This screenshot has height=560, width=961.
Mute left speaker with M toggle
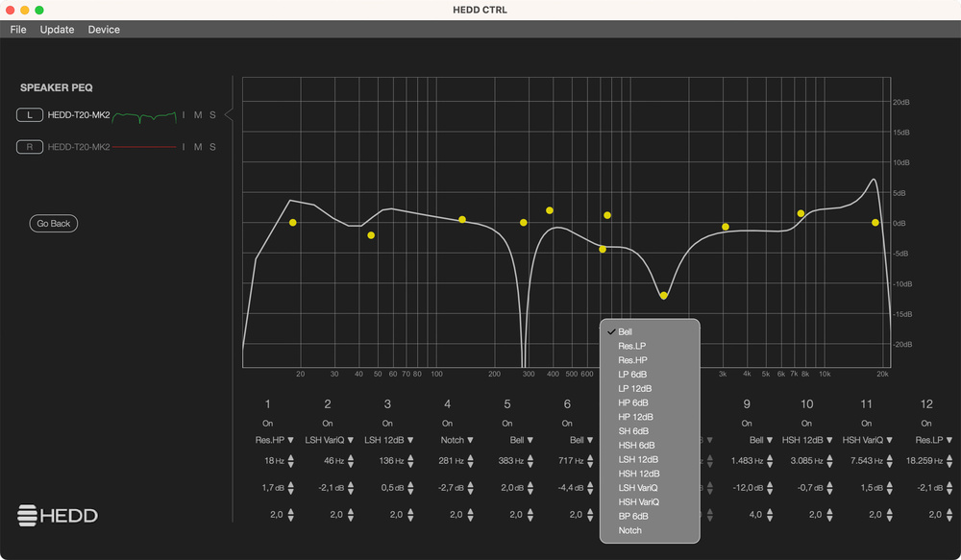[x=198, y=115]
